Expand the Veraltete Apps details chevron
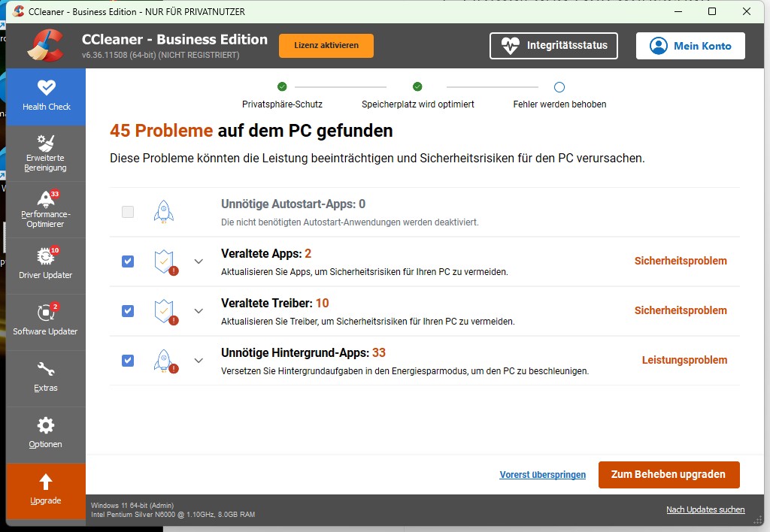The image size is (770, 532). tap(199, 261)
